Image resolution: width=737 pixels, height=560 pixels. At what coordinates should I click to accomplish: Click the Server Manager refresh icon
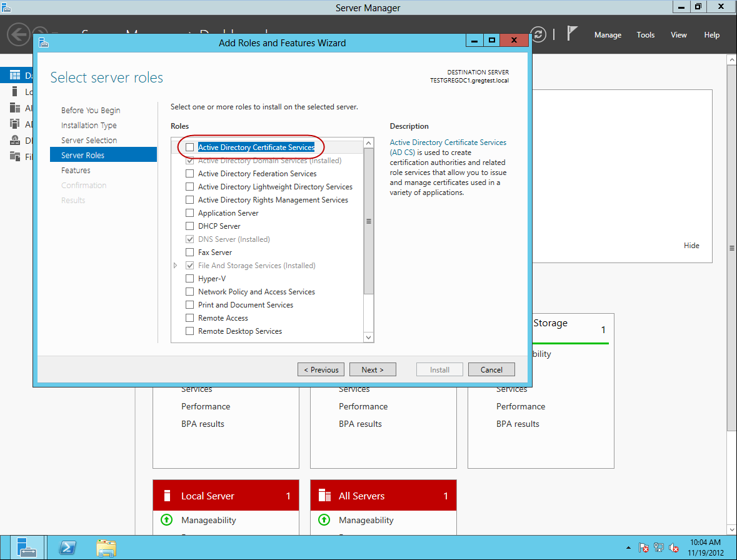539,34
